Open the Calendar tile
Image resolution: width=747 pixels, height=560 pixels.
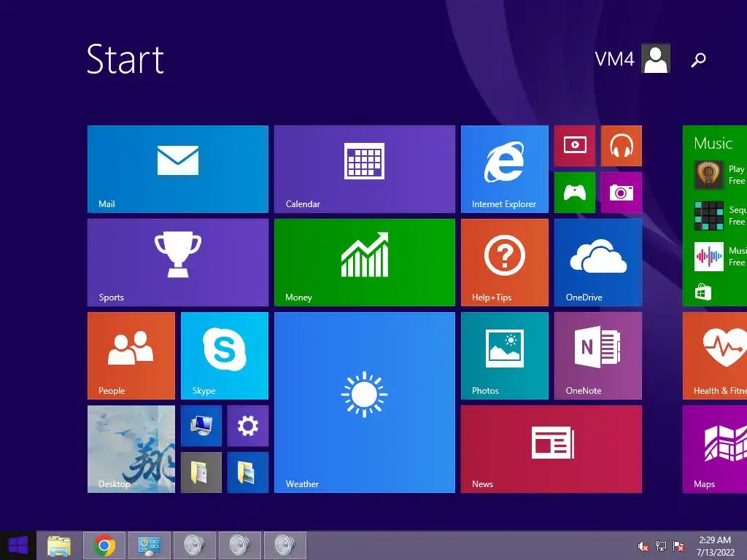pyautogui.click(x=365, y=169)
